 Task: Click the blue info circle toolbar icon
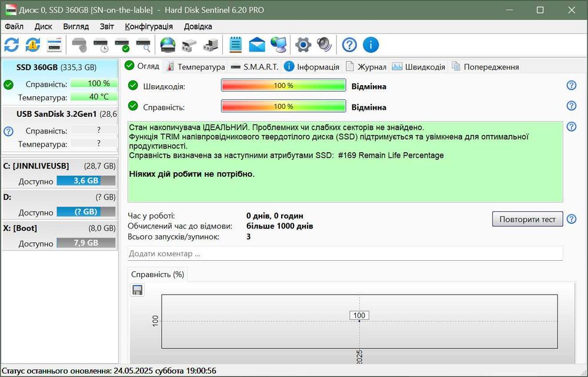click(x=371, y=45)
